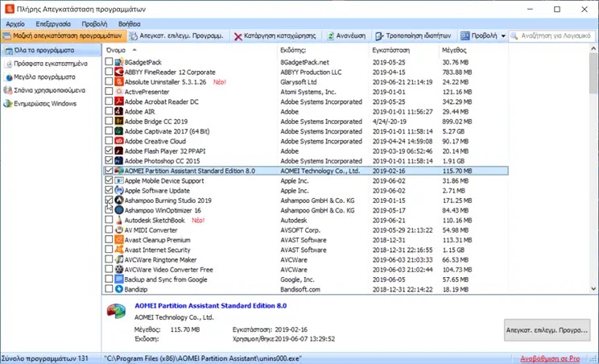Open the Βοήθεια menu
The height and width of the screenshot is (364, 599).
(129, 23)
